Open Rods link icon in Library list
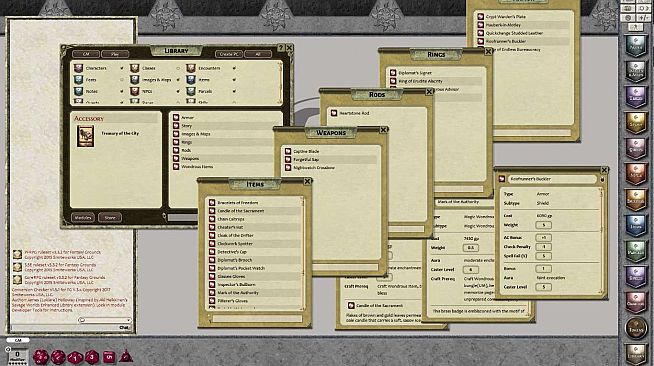The image size is (654, 366). [176, 150]
